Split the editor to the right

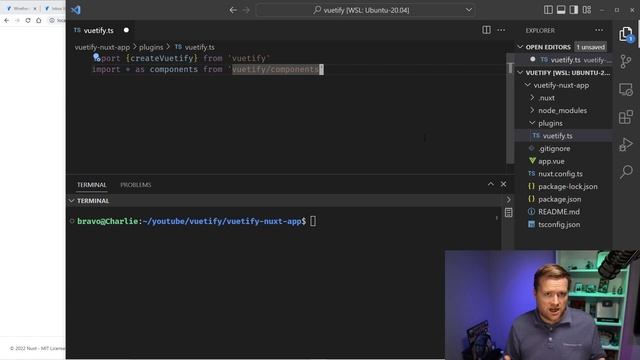click(x=486, y=30)
